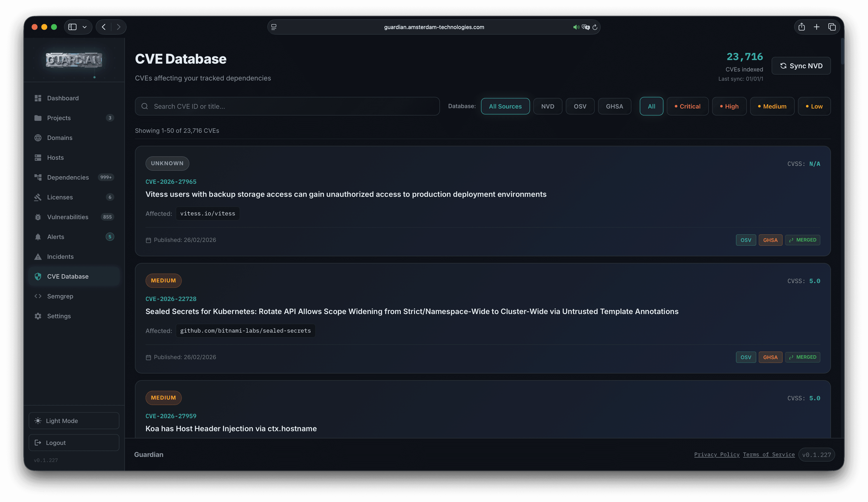
Task: Open CVE-2026-27959 link
Action: pos(171,416)
